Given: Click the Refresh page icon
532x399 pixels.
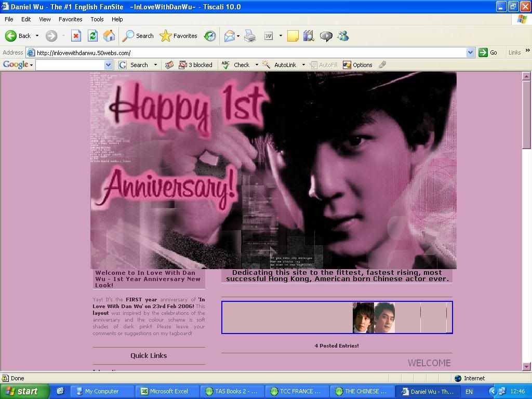Looking at the screenshot, I should tap(92, 36).
